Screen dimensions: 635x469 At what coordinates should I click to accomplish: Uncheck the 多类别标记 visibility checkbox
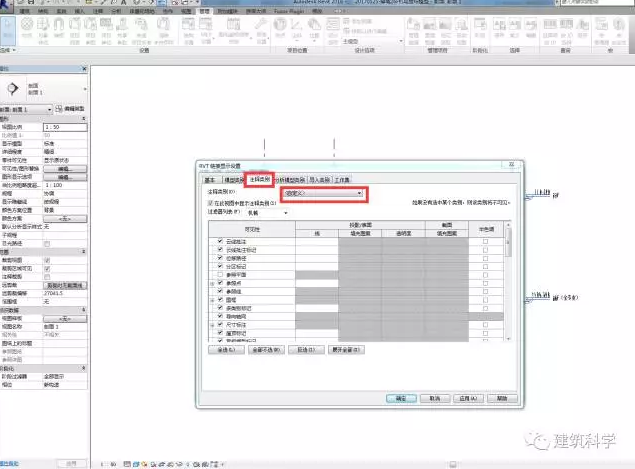[220, 308]
